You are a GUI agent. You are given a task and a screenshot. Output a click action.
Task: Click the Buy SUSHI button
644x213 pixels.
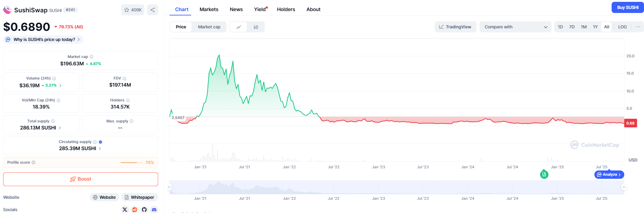click(x=627, y=7)
